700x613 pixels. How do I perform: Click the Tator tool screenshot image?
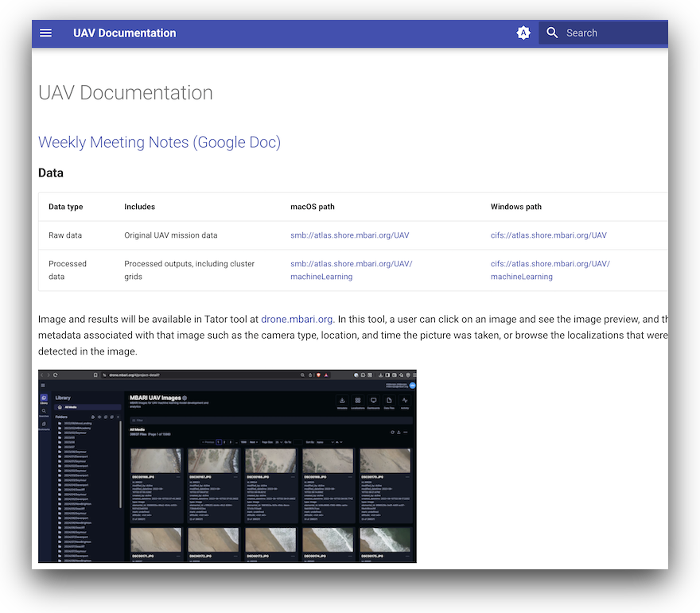point(227,466)
